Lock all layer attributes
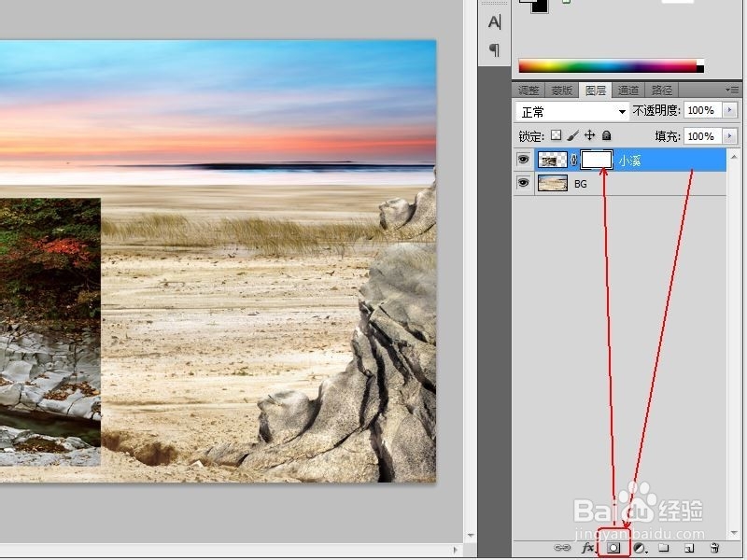The height and width of the screenshot is (560, 747). click(606, 135)
